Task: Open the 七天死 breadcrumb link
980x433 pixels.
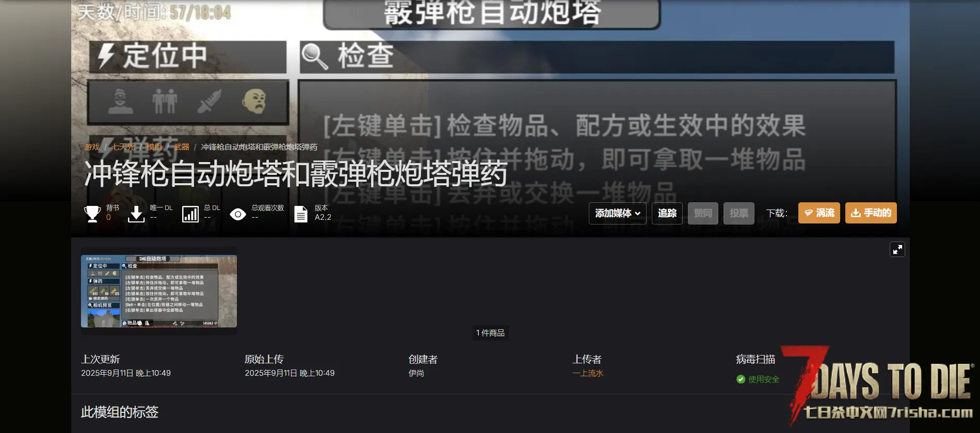Action: click(123, 147)
